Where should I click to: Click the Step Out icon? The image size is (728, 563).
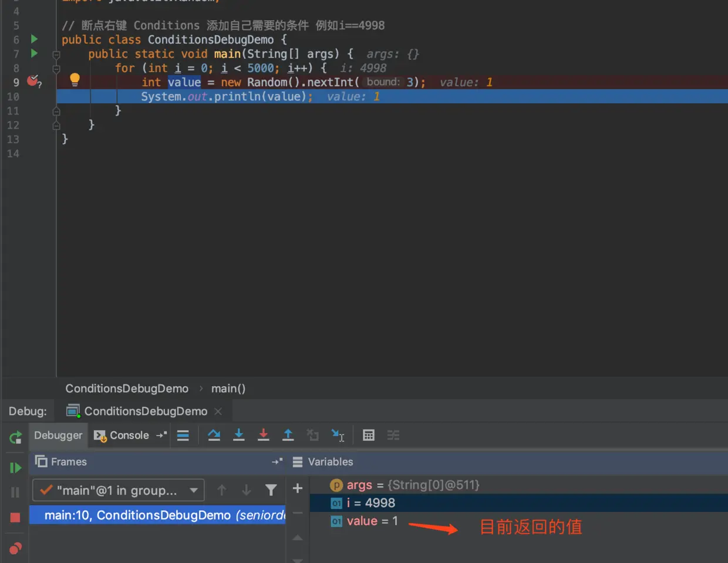288,435
